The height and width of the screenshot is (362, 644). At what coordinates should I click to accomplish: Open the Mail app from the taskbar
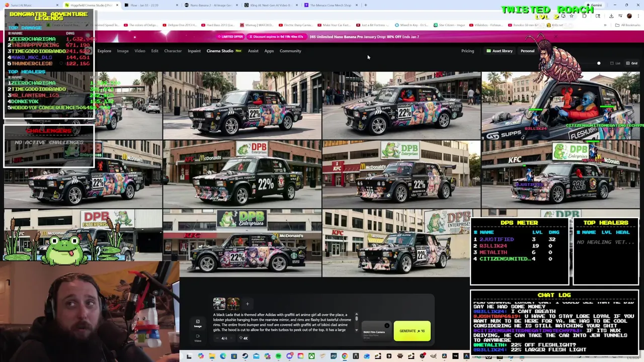[x=256, y=356]
